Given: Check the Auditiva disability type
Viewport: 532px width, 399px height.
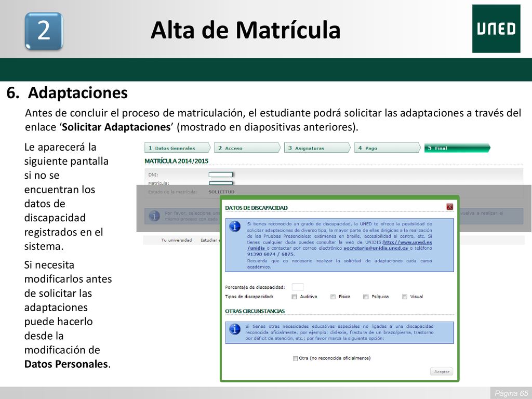Looking at the screenshot, I should (x=294, y=297).
